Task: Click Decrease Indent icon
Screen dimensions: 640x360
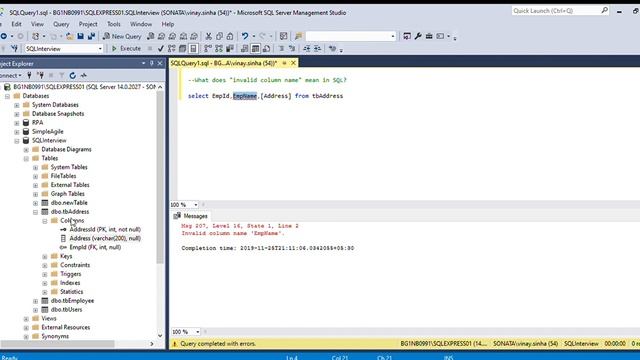Action: (x=307, y=49)
